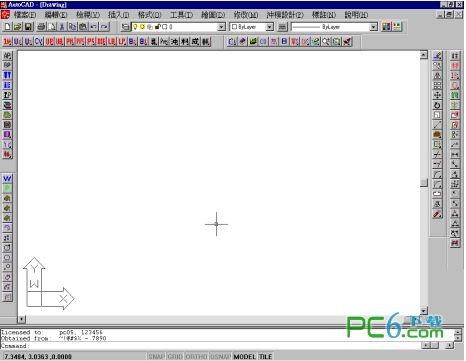Select the Mirror tool in modify toolbar

click(437, 76)
